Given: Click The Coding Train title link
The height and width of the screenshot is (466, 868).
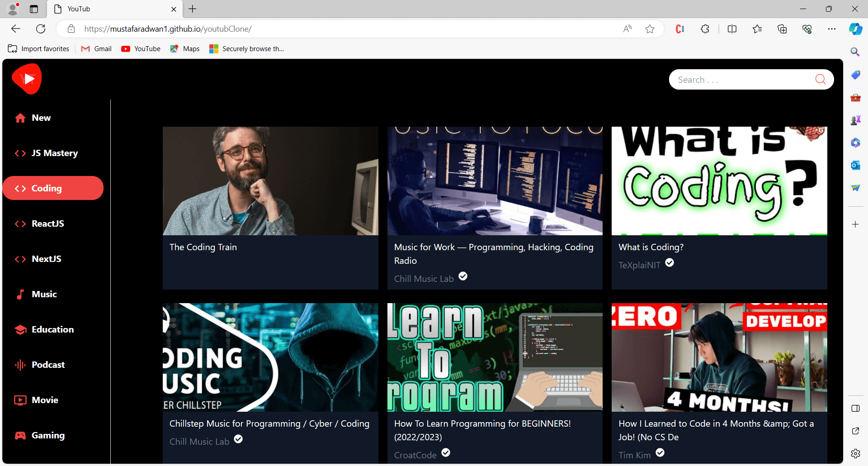Looking at the screenshot, I should tap(203, 247).
